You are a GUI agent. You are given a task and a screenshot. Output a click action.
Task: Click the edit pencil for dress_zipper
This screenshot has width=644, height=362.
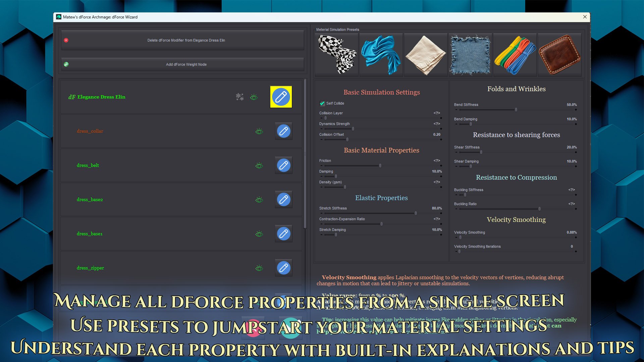(x=283, y=268)
